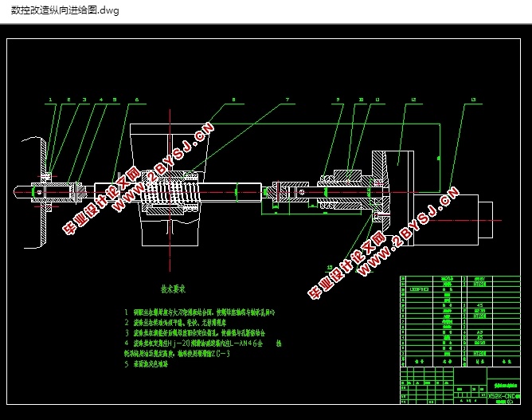Click callout number 15 below the shaft
Viewport: 532px width, 420px height.
pos(330,268)
